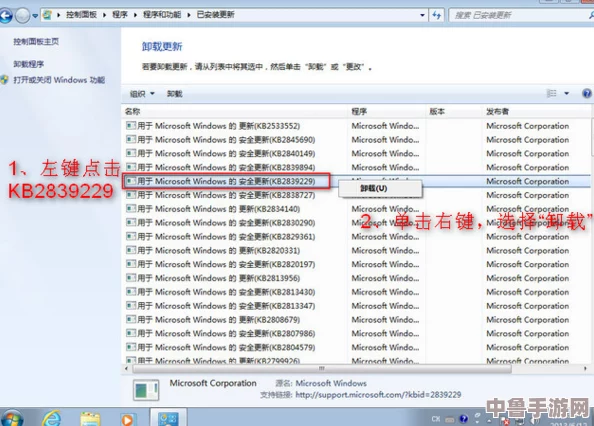Viewport: 594px width, 426px height.
Task: Click the Back navigation arrow button
Action: (6, 16)
